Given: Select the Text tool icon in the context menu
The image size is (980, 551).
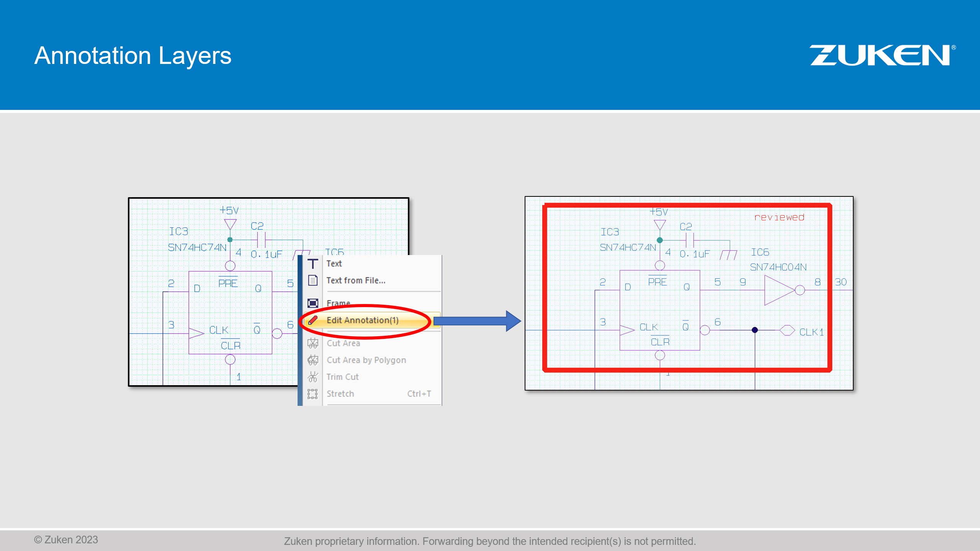Looking at the screenshot, I should [x=312, y=263].
